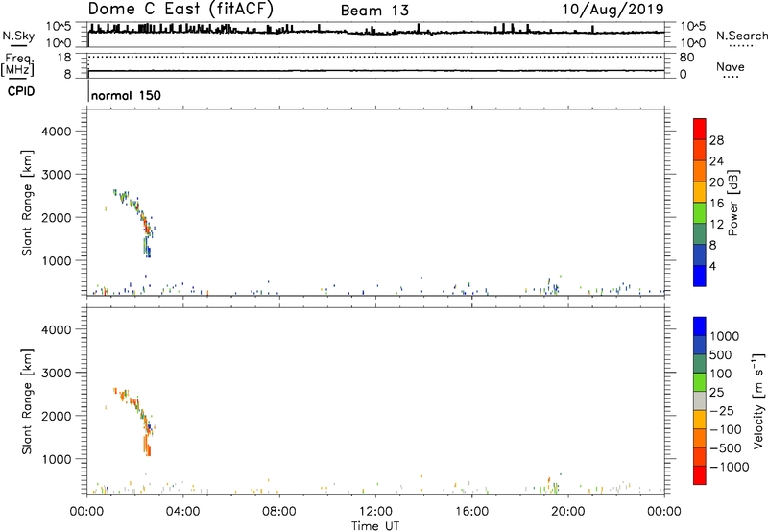Click "4000" on power panel range axis
Viewport: 768px width, 532px height.
[57, 132]
